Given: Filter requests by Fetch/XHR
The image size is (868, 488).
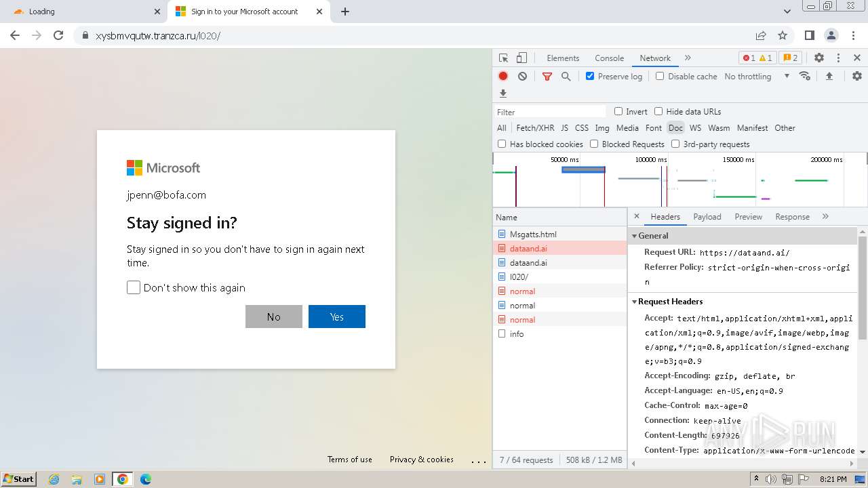Looking at the screenshot, I should click(x=535, y=127).
